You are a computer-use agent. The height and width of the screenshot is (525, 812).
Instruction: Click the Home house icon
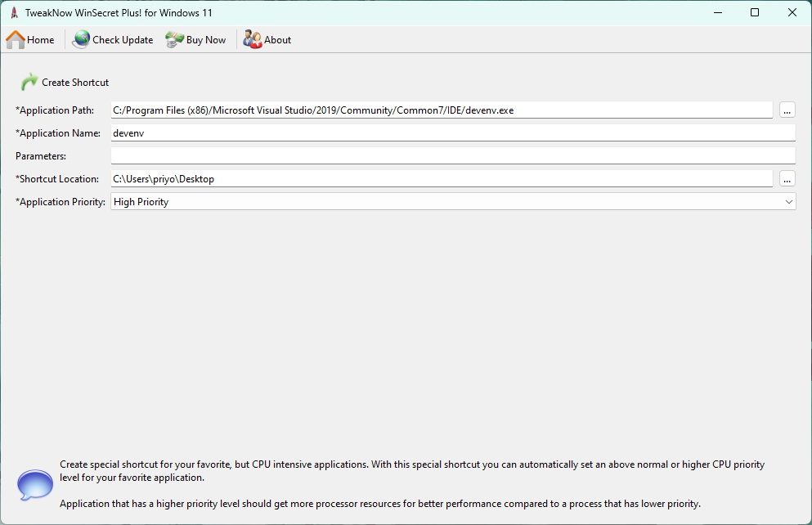[x=16, y=39]
